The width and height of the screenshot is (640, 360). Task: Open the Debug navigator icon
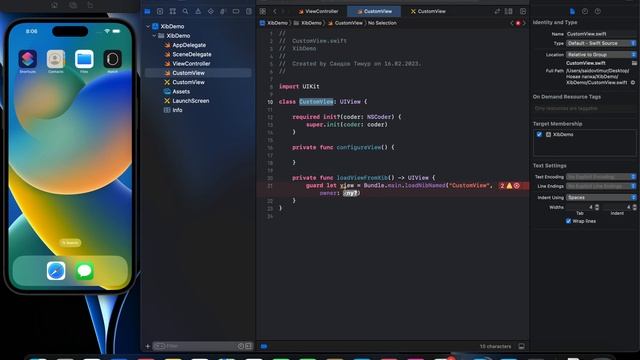pyautogui.click(x=223, y=11)
